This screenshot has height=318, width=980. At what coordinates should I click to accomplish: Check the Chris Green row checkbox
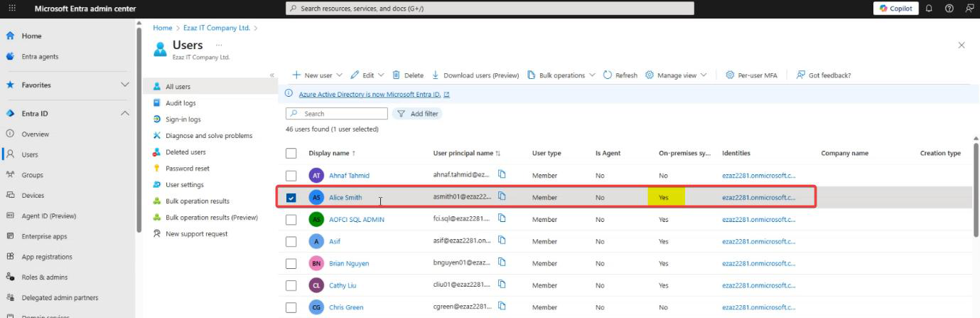pyautogui.click(x=291, y=308)
